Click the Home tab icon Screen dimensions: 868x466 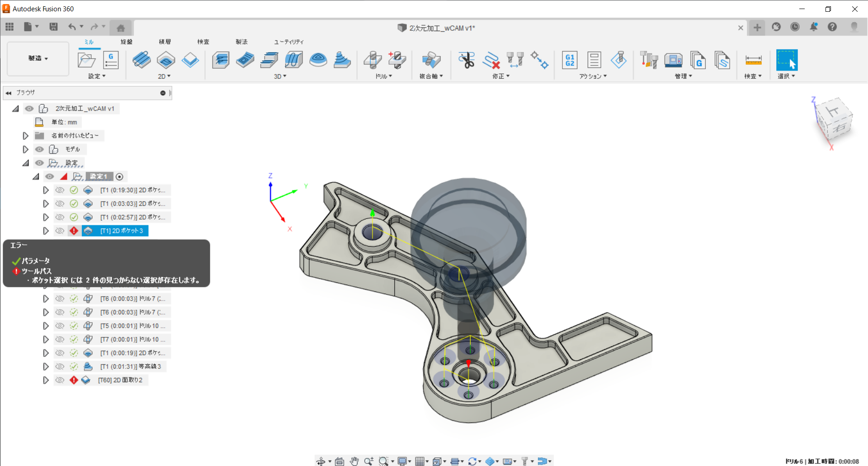(x=121, y=28)
